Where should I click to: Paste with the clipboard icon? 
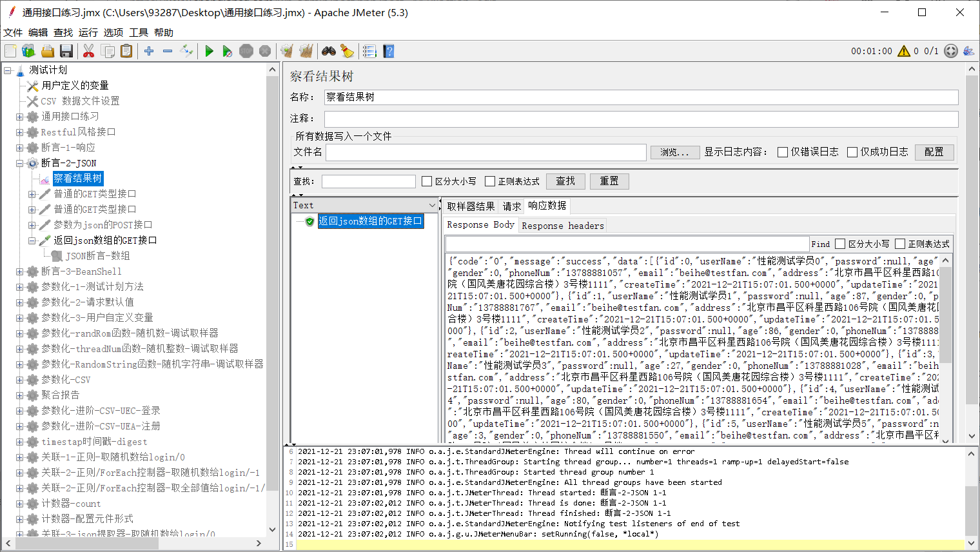(126, 51)
